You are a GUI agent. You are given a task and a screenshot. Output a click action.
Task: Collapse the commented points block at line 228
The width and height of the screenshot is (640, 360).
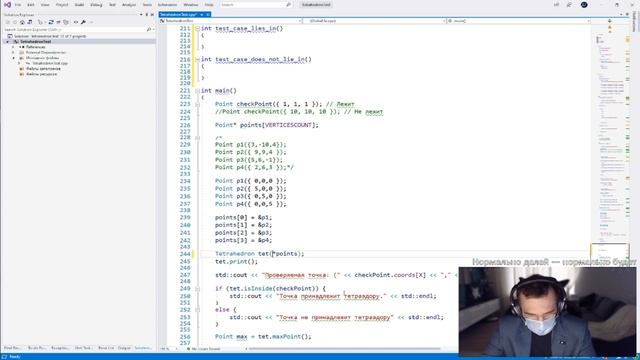click(198, 138)
